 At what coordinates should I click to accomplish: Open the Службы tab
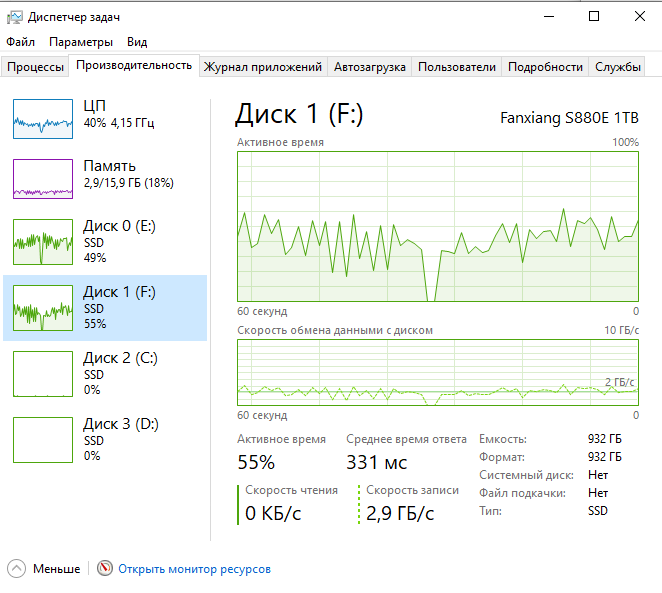pyautogui.click(x=618, y=67)
